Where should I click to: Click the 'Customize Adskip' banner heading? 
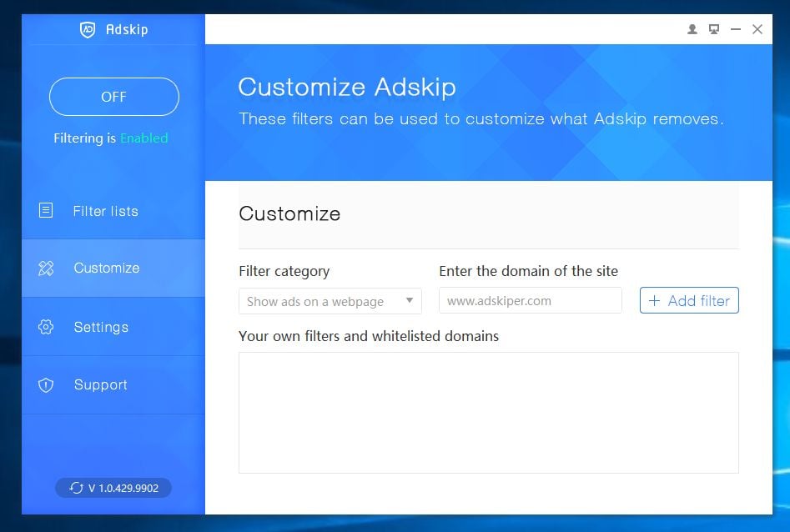347,88
